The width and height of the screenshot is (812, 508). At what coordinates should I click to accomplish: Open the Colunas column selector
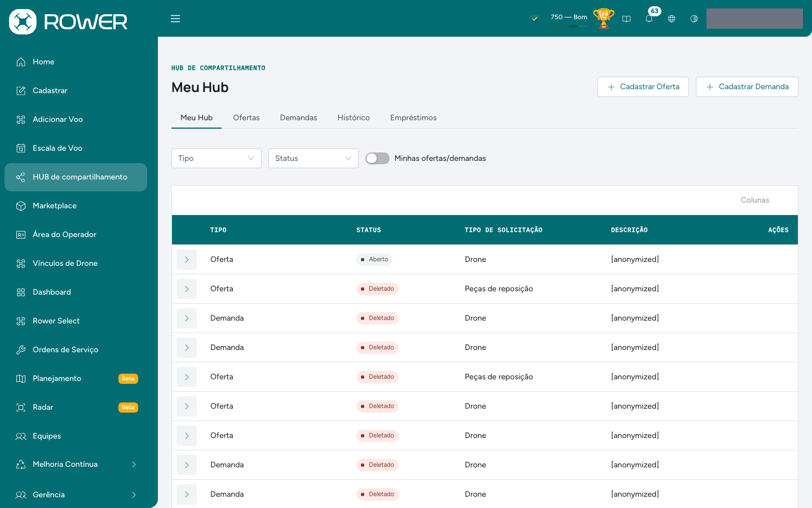(754, 200)
